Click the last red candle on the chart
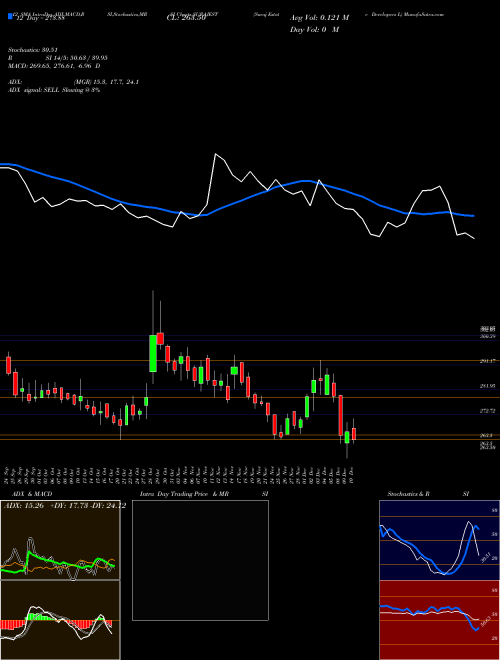The image size is (500, 660). [354, 434]
